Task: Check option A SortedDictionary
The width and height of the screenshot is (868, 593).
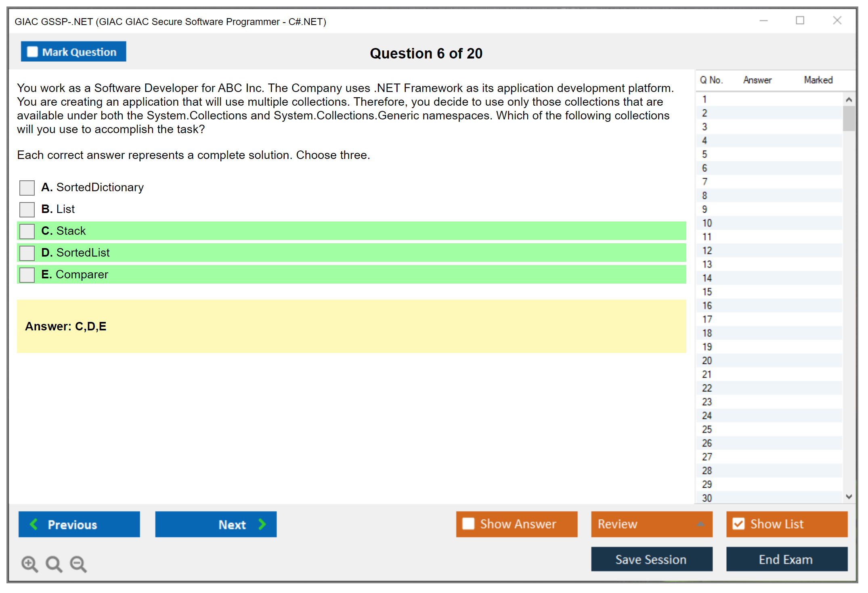Action: point(27,188)
